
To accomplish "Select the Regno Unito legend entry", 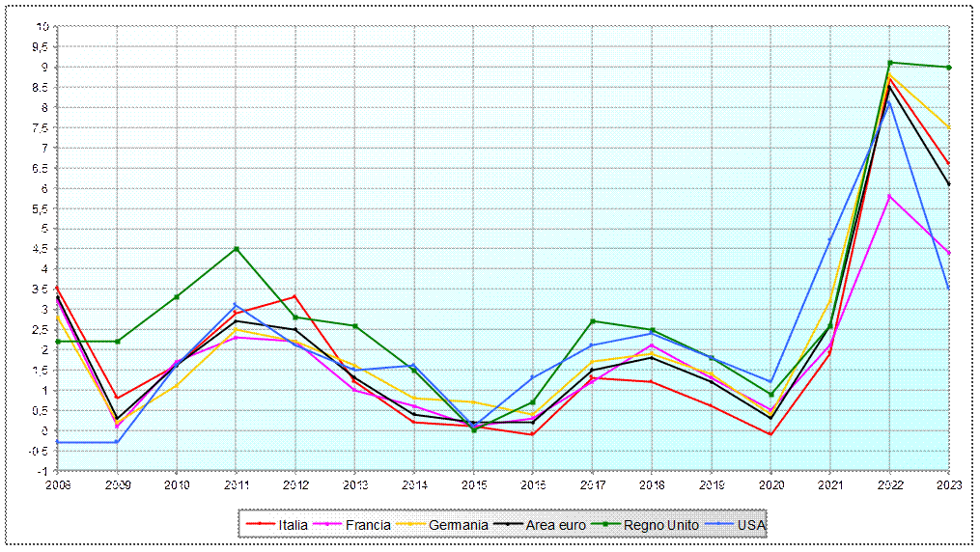I will tap(645, 525).
